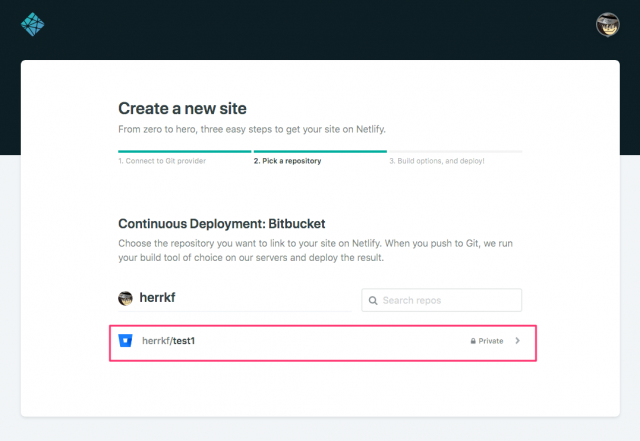
Task: Click the magnifier icon in Search repos
Action: tap(373, 301)
